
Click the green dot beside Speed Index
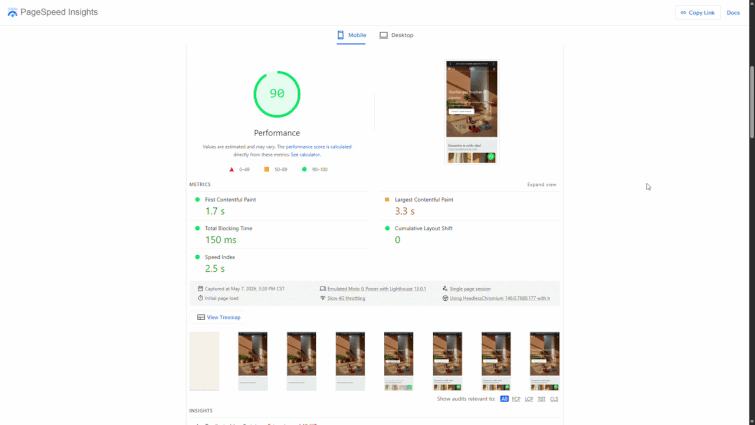(197, 257)
